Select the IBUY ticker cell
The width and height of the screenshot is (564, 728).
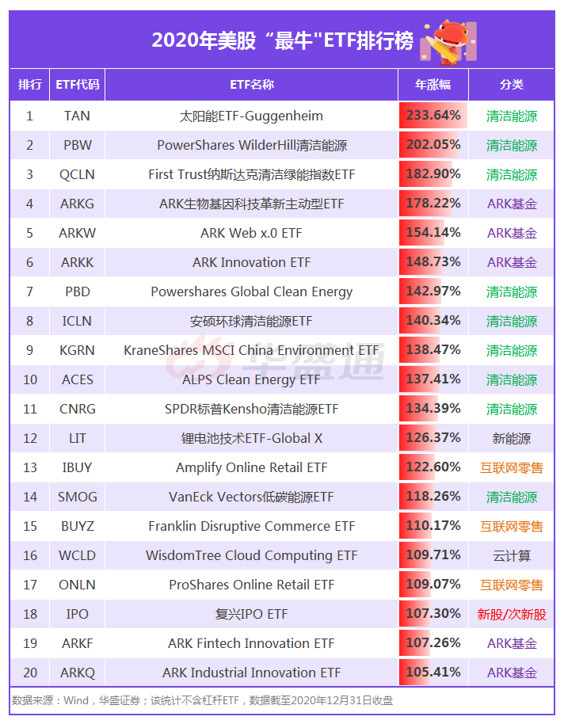(x=77, y=467)
